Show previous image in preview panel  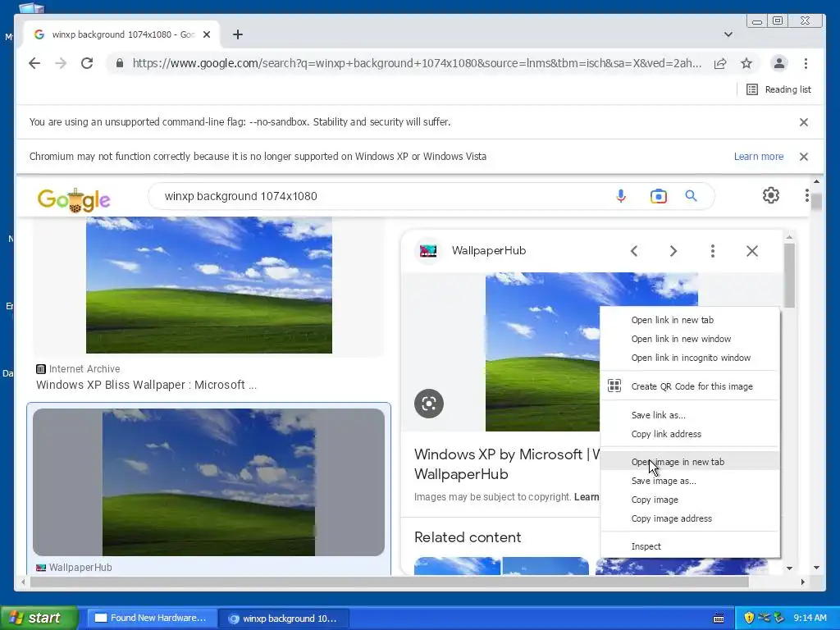(x=634, y=251)
